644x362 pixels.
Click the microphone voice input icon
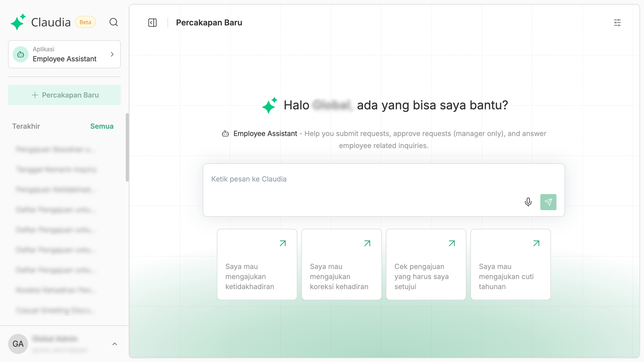(528, 202)
